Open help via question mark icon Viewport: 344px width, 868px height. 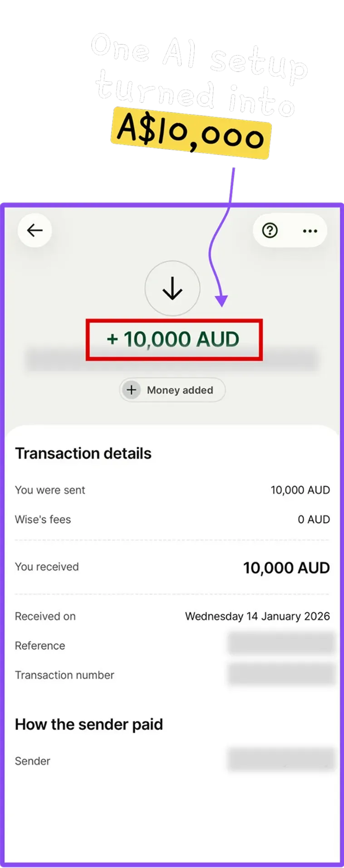click(270, 231)
